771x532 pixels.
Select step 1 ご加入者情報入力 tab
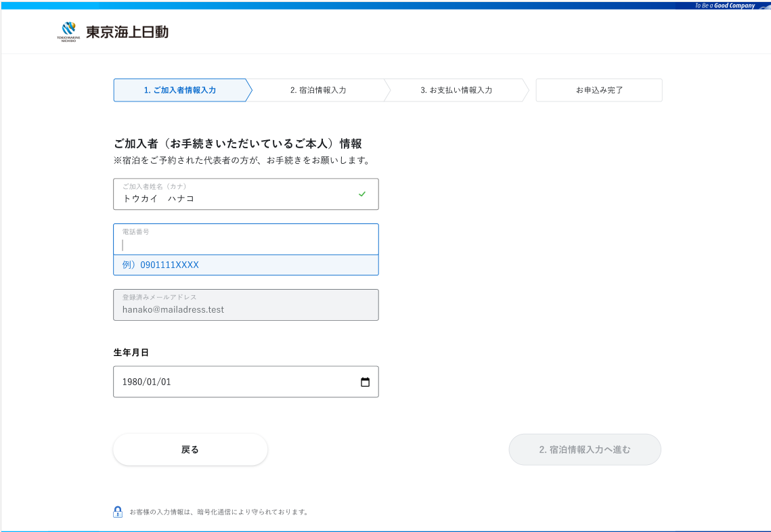[x=180, y=90]
